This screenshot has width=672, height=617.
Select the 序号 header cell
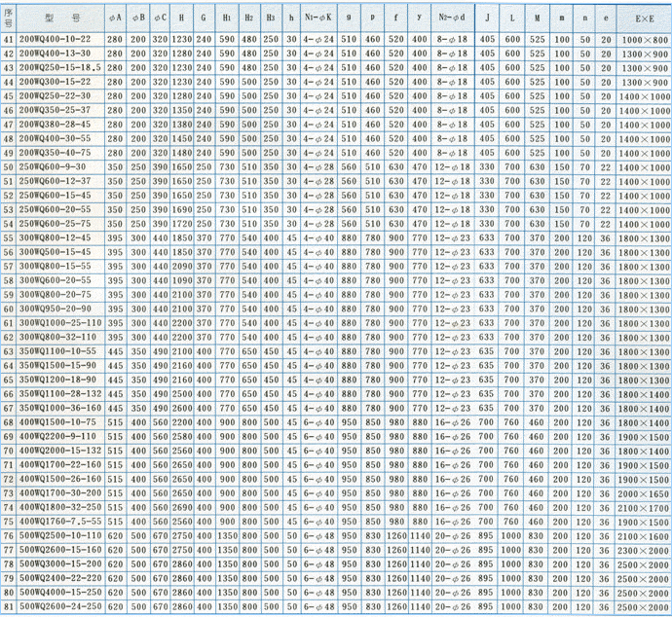click(9, 16)
